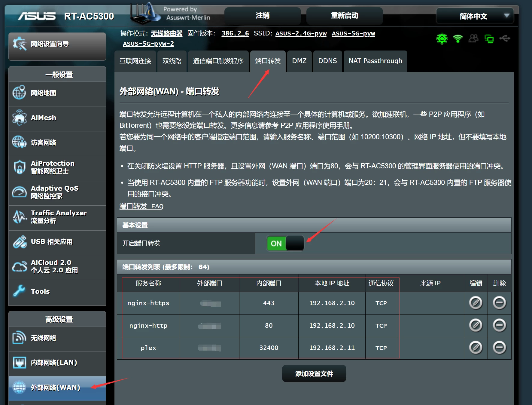The image size is (532, 405).
Task: Open the DDNS tab
Action: 327,61
